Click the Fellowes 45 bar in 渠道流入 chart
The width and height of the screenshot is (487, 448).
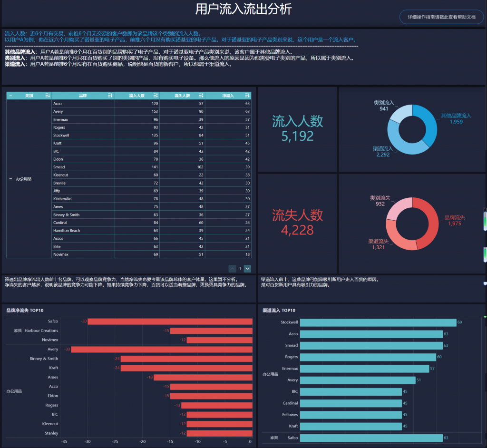[x=351, y=415]
